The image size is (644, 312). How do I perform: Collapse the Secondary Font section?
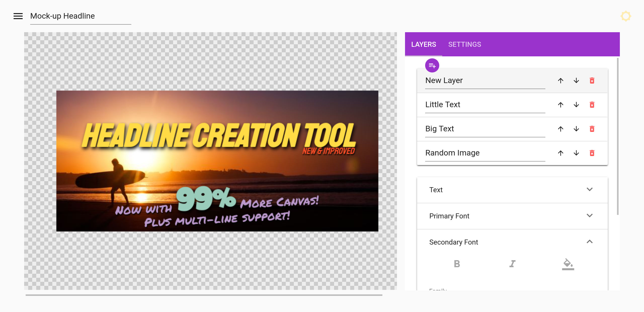[590, 241]
